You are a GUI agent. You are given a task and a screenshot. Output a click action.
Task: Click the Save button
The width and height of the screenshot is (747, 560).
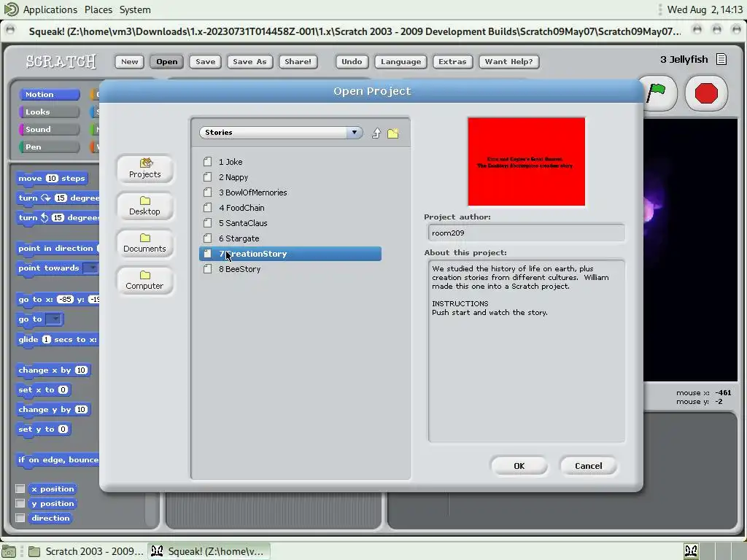pos(205,61)
